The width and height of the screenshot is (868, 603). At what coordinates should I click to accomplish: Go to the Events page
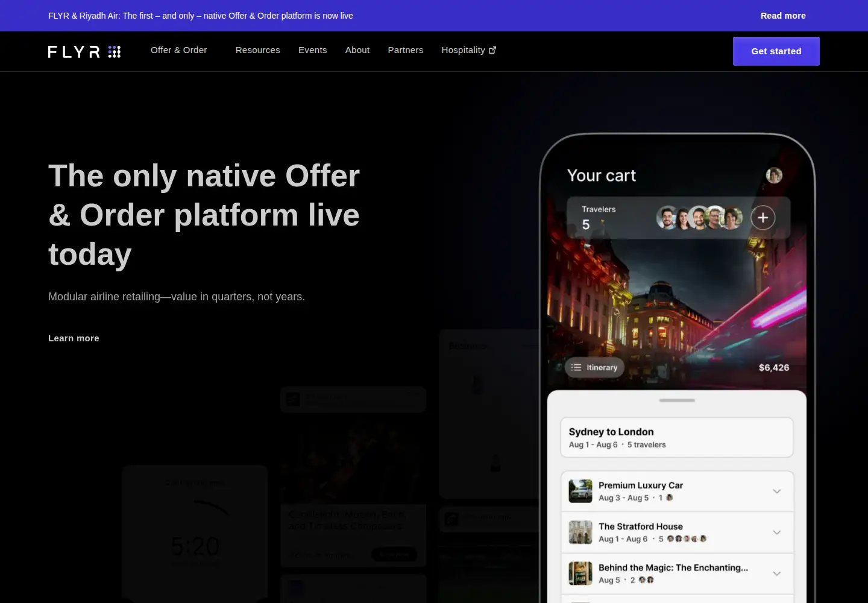point(312,50)
